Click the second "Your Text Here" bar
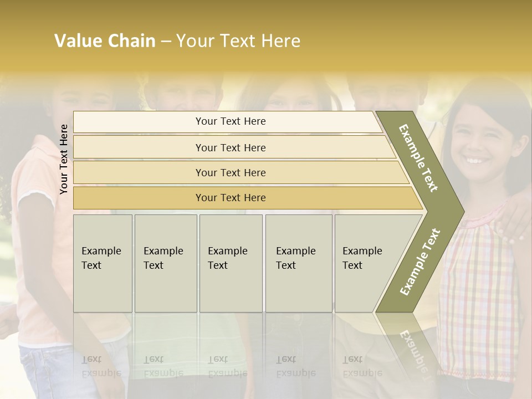The height and width of the screenshot is (399, 532). pos(231,147)
